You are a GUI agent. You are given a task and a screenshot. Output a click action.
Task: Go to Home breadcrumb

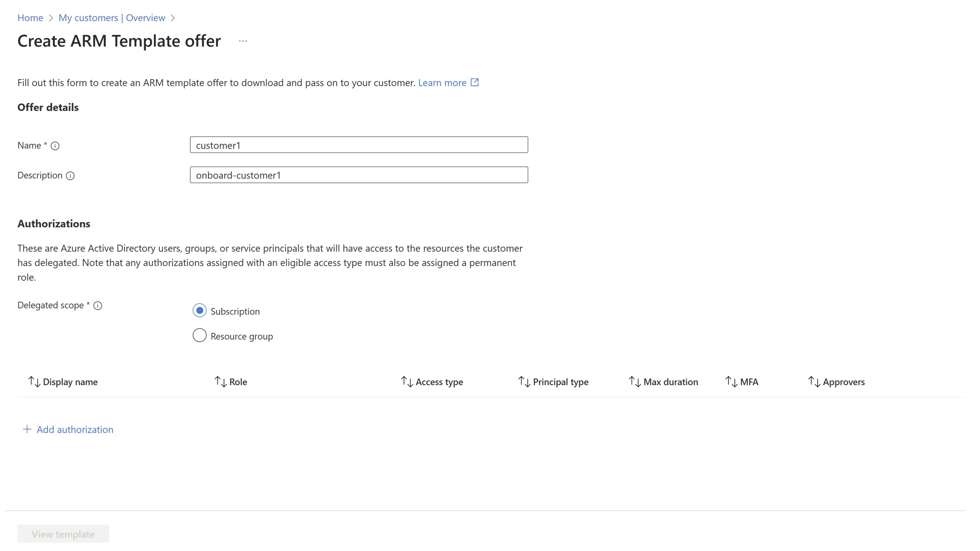pos(30,18)
